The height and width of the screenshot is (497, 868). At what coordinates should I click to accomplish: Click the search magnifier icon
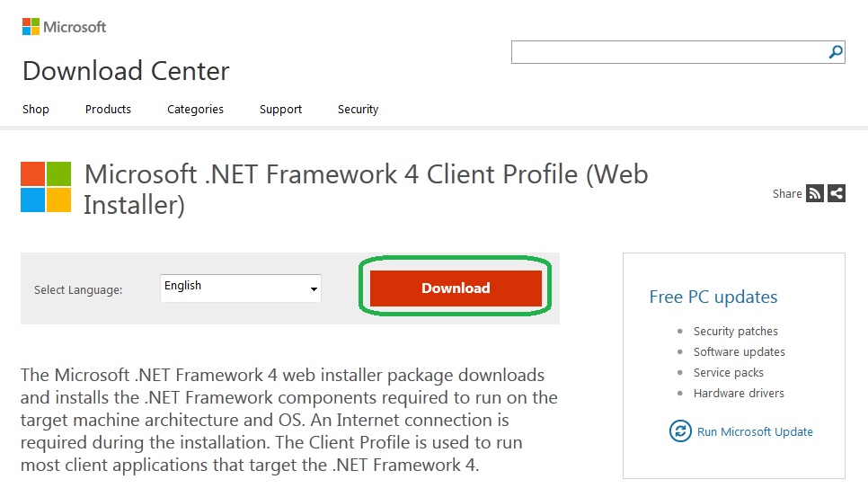pyautogui.click(x=836, y=52)
